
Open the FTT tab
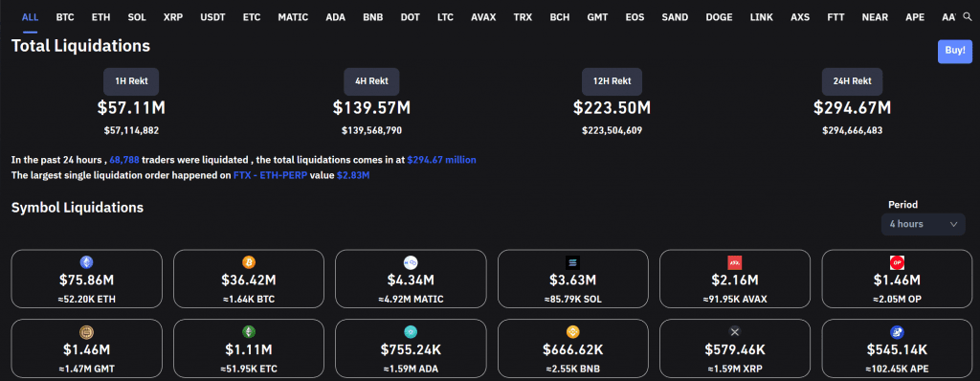click(835, 17)
